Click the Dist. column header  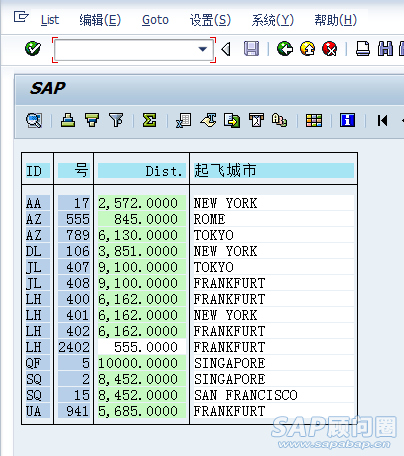coord(142,171)
